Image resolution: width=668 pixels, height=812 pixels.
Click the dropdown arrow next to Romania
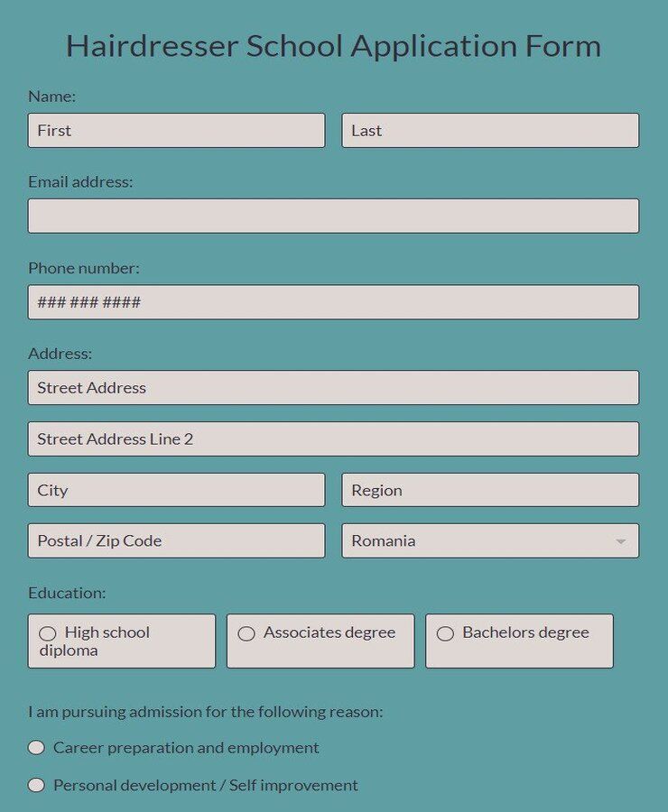click(x=620, y=540)
